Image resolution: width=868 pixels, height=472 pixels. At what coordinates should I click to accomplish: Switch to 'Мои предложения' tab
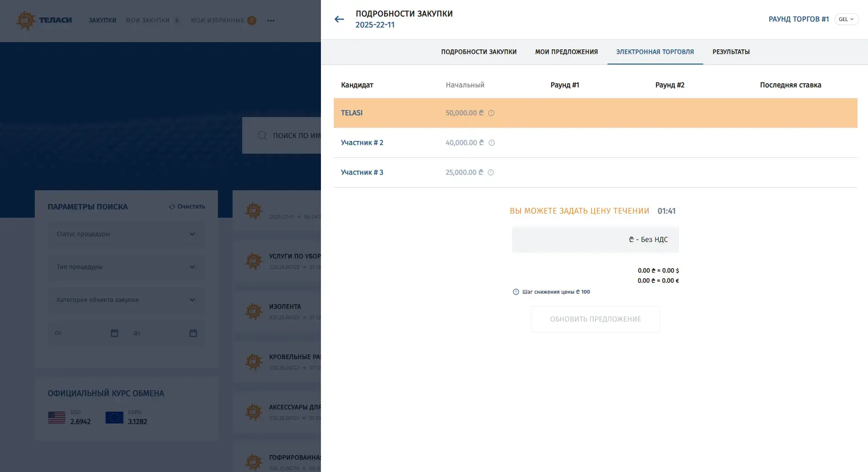566,52
